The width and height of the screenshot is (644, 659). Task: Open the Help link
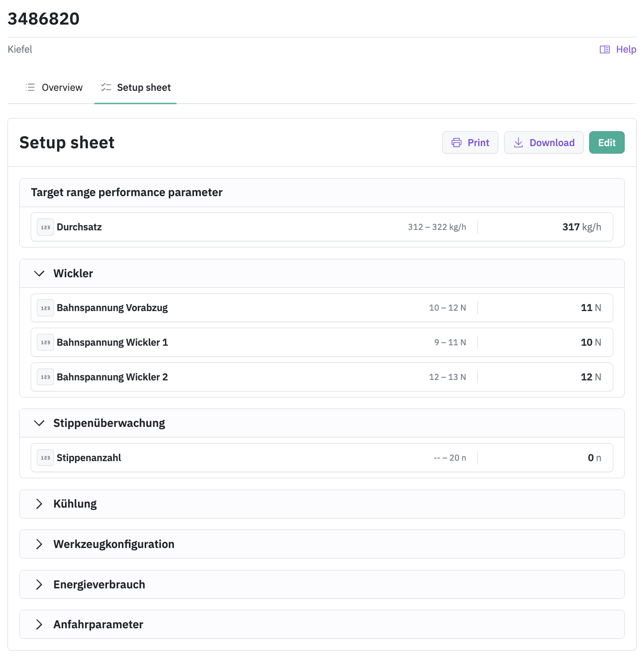(x=626, y=50)
